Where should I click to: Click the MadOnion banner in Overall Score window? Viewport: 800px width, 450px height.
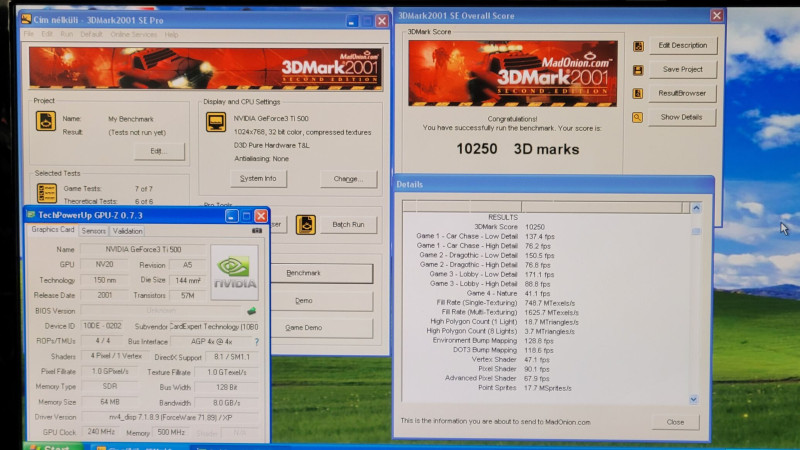coord(512,73)
